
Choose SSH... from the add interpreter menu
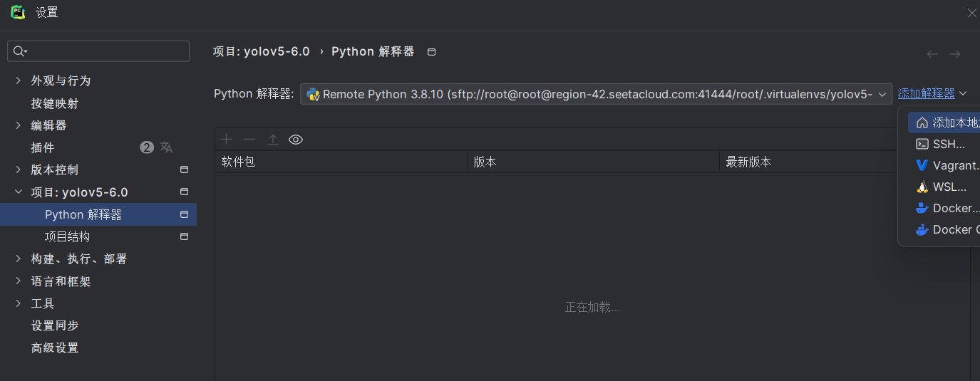tap(944, 144)
